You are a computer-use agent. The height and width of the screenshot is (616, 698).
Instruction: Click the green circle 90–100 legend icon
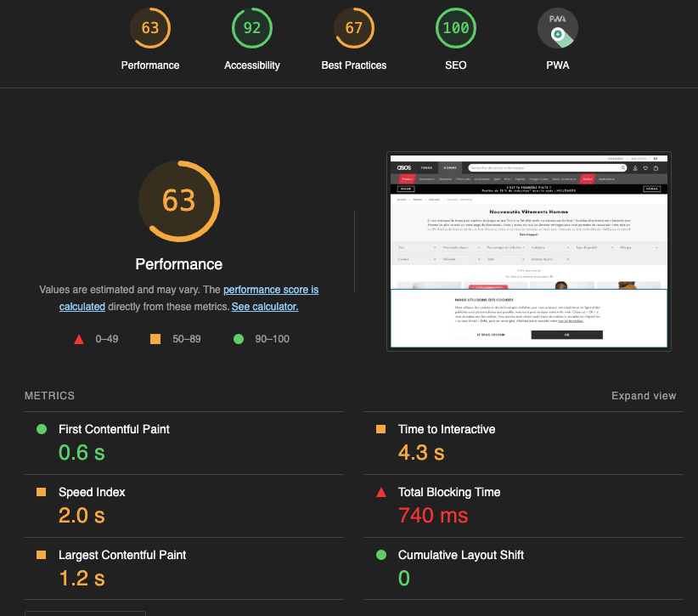pyautogui.click(x=239, y=339)
